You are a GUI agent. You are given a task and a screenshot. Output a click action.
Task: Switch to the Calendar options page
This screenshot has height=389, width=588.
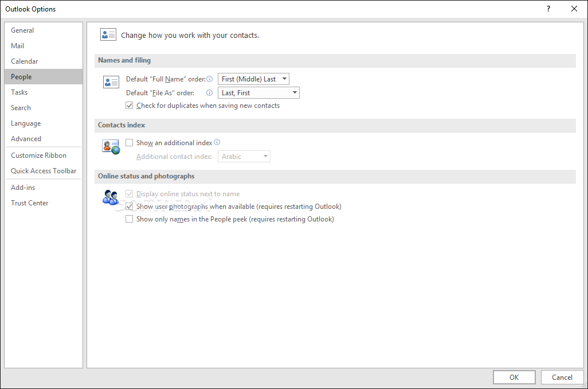[44, 61]
